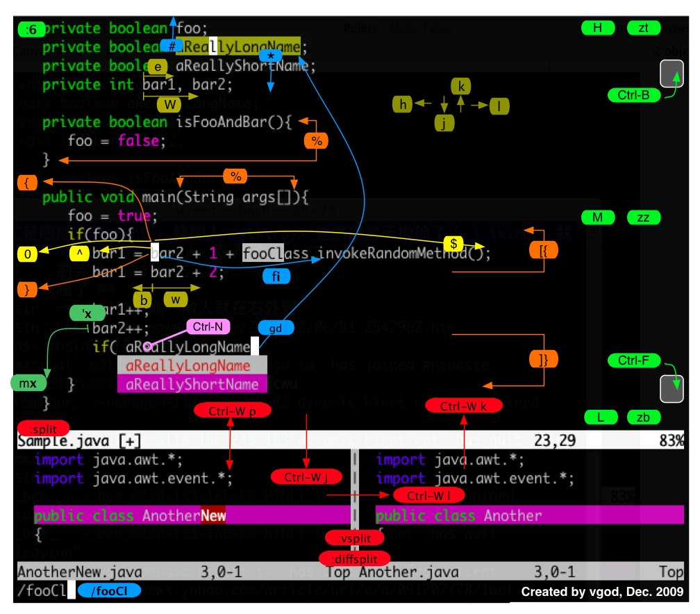This screenshot has height=614, width=700.
Task: Click the green L key badge
Action: pyautogui.click(x=601, y=417)
